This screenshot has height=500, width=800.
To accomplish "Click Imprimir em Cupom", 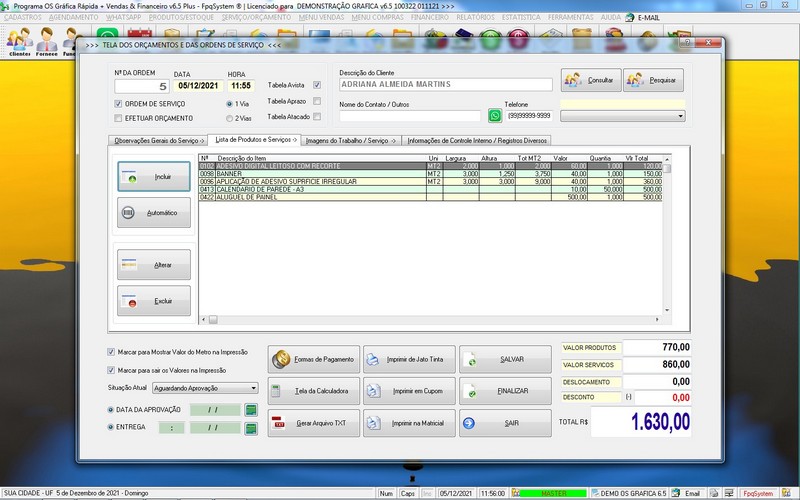I will pyautogui.click(x=409, y=391).
